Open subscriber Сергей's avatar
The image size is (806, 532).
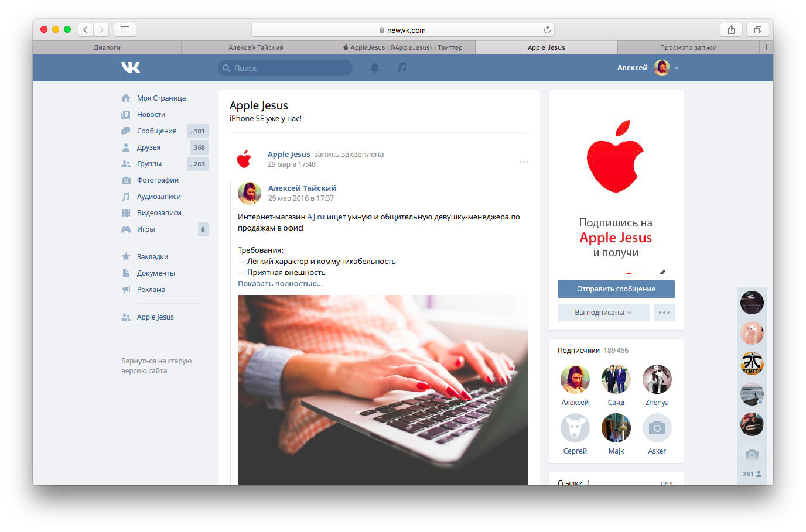pos(575,428)
